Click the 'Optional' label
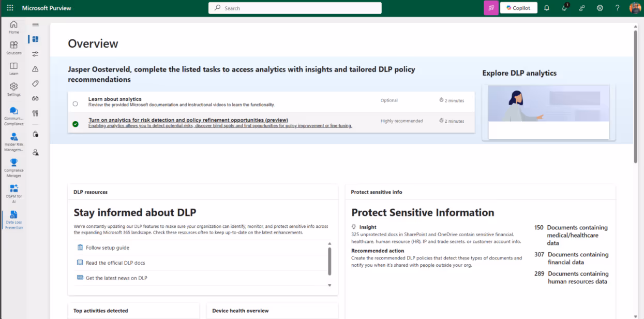 (x=389, y=100)
